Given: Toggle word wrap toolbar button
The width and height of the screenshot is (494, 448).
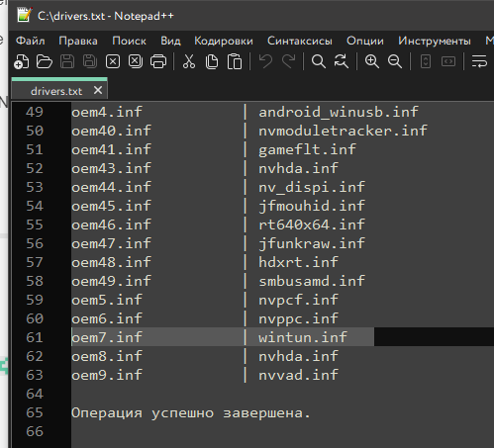Looking at the screenshot, I should click(x=479, y=61).
